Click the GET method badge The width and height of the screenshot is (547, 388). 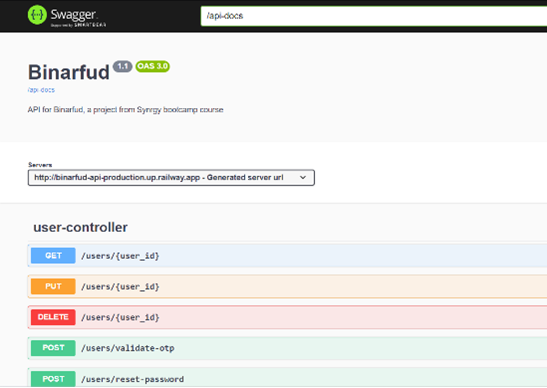(53, 255)
